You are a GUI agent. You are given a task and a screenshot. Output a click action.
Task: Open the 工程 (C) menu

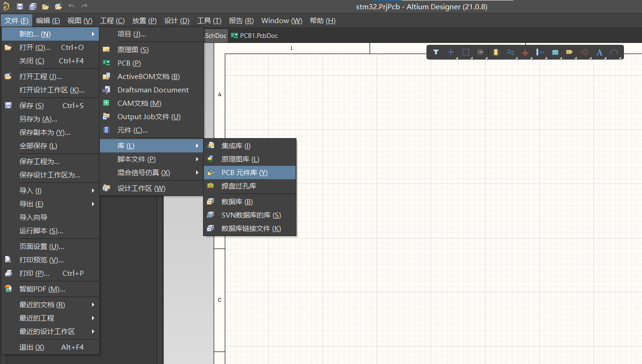pyautogui.click(x=112, y=21)
